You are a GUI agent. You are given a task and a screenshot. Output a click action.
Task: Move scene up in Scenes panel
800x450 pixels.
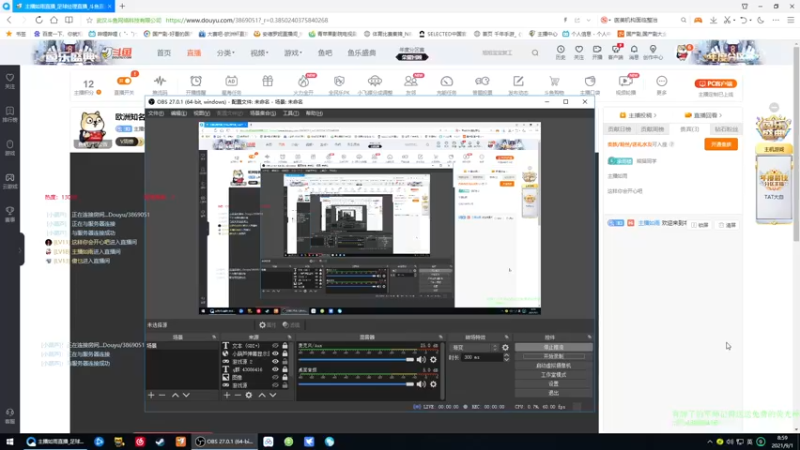click(x=175, y=395)
